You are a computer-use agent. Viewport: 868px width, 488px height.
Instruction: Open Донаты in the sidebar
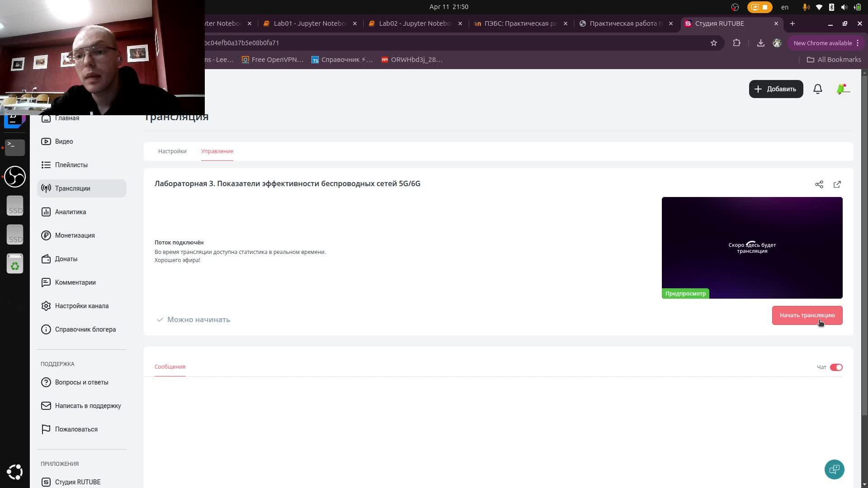point(66,259)
